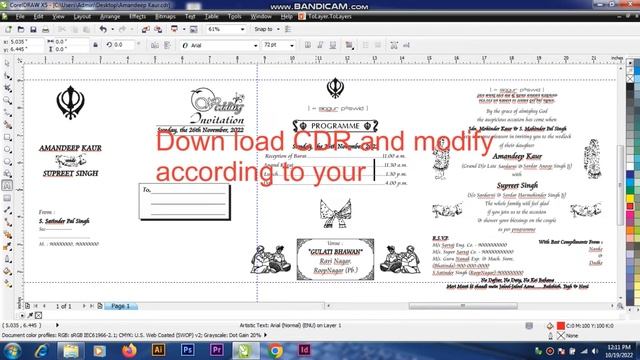
Task: Click the rotation angle field
Action: click(x=124, y=45)
